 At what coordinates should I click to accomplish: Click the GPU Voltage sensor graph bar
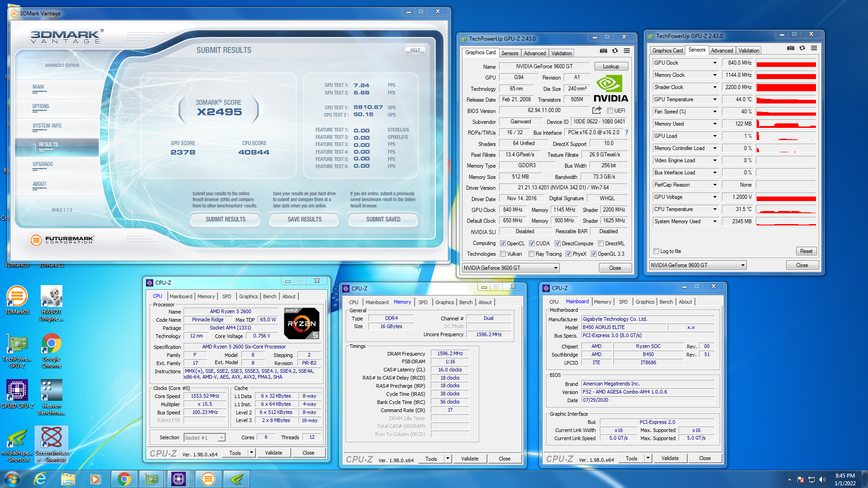786,197
